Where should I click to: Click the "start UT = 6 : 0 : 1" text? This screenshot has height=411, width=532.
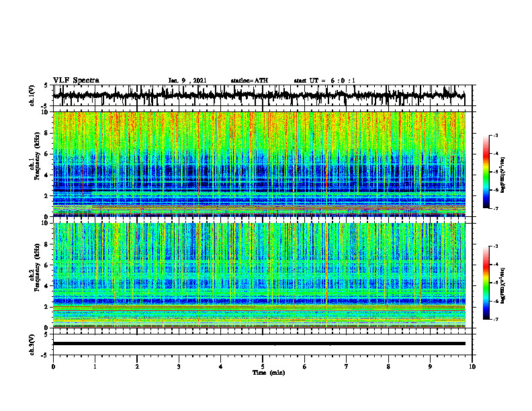324,81
